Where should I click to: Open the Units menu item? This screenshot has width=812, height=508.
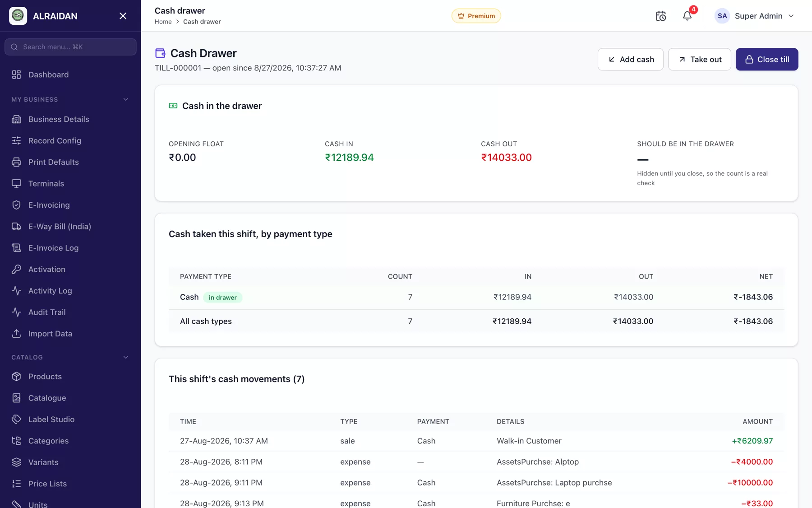pos(70,504)
